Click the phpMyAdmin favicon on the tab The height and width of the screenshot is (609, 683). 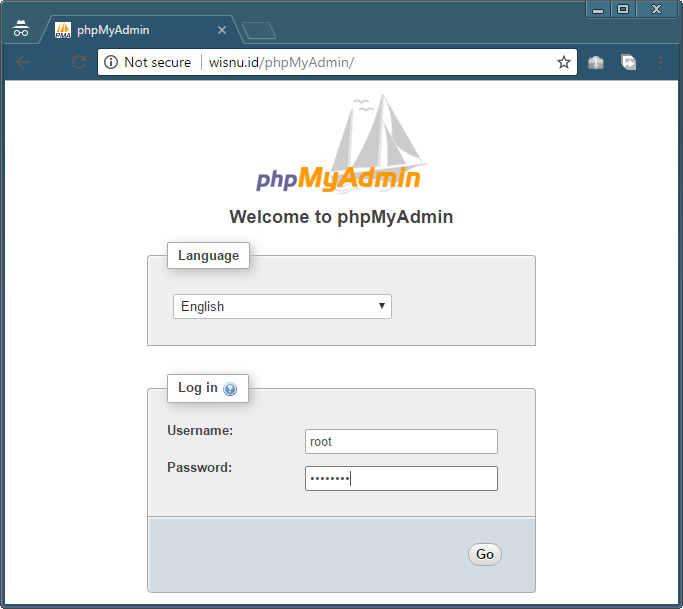(x=63, y=30)
